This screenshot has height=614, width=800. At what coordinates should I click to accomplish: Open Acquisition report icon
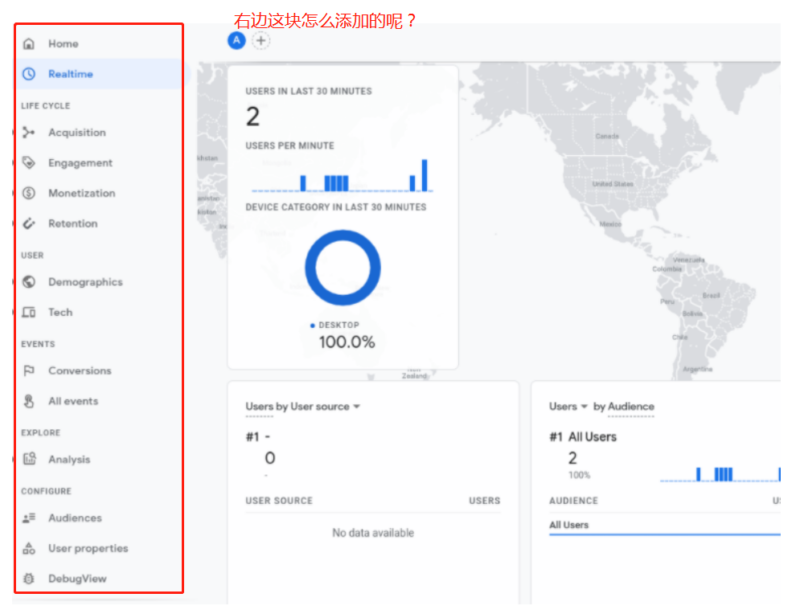click(29, 133)
